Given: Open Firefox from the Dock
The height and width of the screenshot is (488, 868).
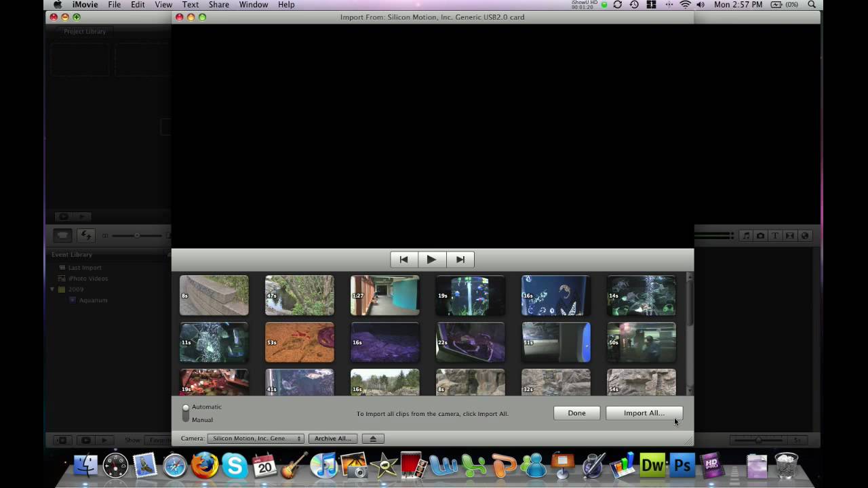Looking at the screenshot, I should (205, 466).
